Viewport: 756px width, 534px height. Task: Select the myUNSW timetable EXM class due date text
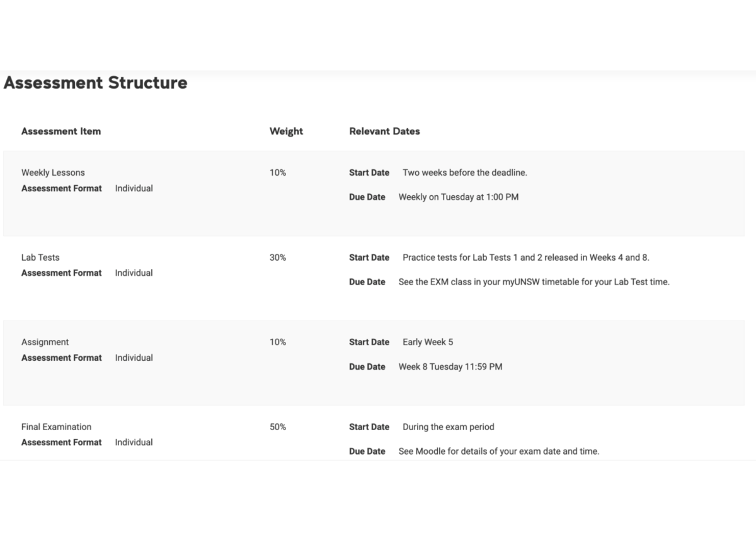click(x=534, y=282)
